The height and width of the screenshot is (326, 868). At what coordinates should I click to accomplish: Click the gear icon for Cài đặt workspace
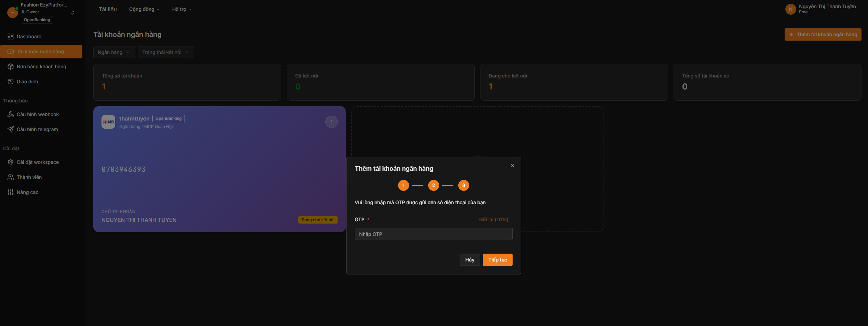pos(11,162)
